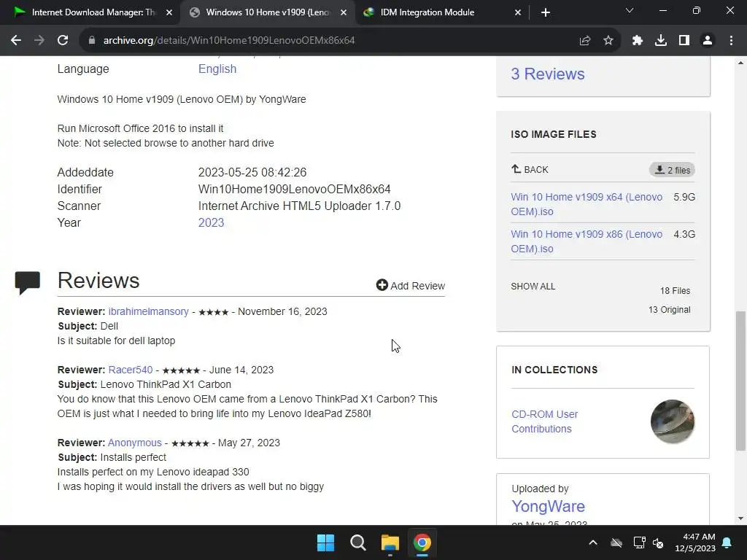The width and height of the screenshot is (747, 560).
Task: Open reviewer ibrahimelmansory profile
Action: click(149, 312)
